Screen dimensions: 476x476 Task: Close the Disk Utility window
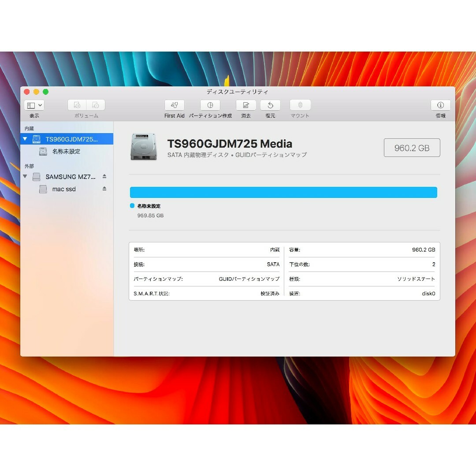pos(27,92)
